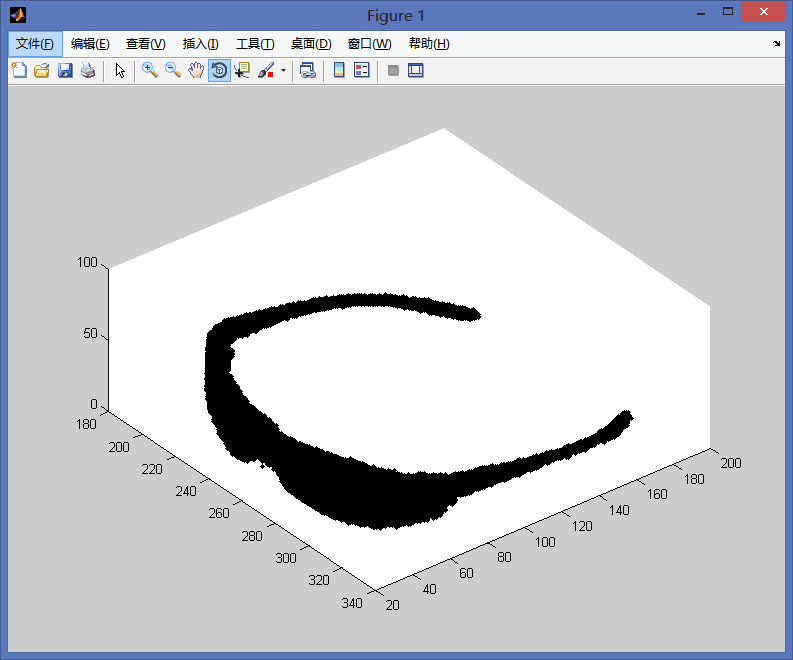The height and width of the screenshot is (660, 793).
Task: Select the Pan hand tool
Action: click(196, 70)
